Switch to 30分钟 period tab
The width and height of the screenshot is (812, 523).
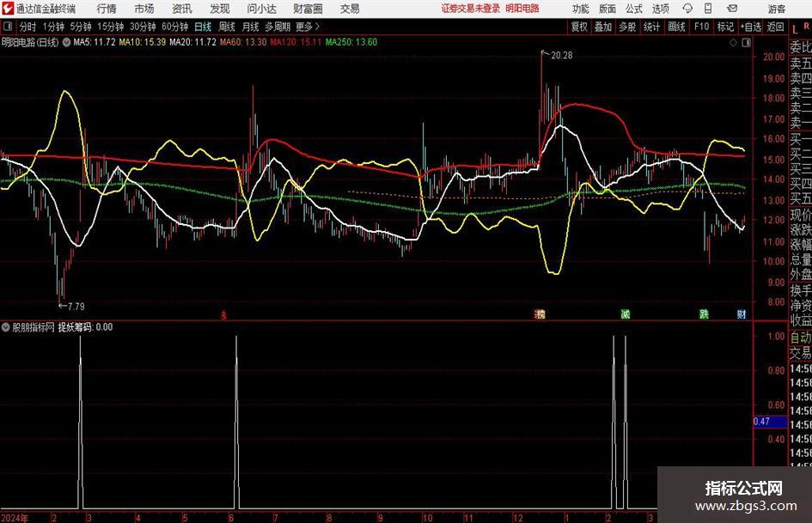coord(143,27)
